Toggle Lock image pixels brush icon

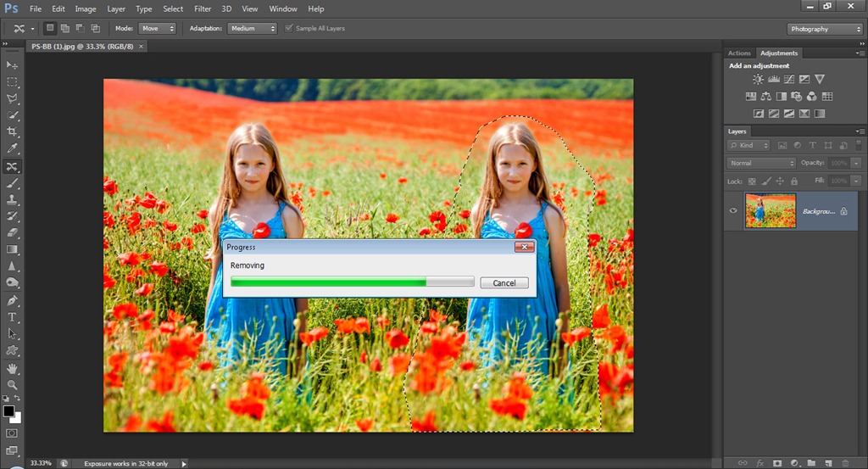click(x=766, y=181)
